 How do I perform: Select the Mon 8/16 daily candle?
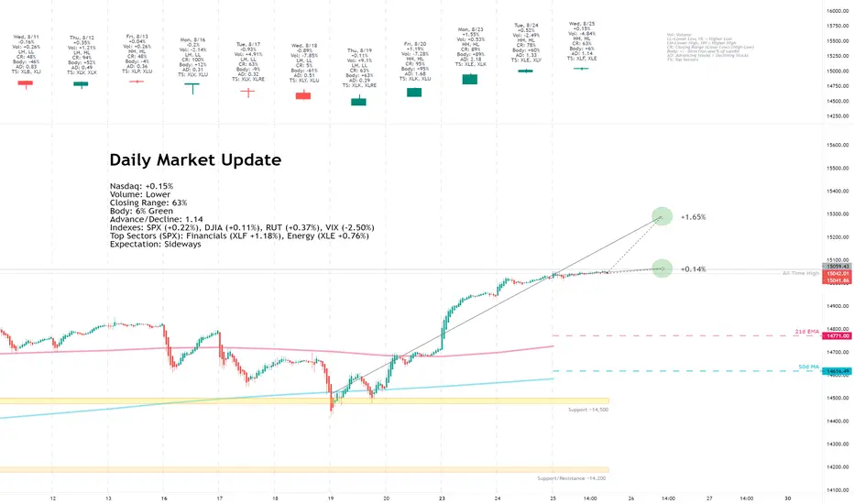click(x=192, y=88)
